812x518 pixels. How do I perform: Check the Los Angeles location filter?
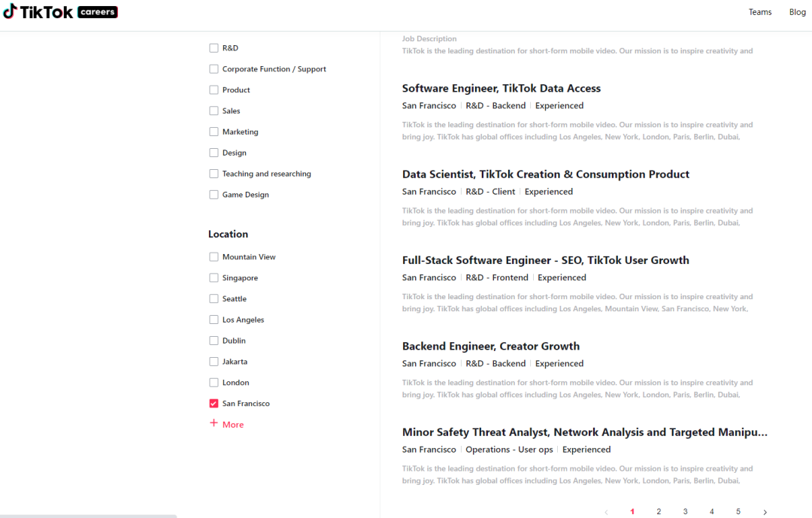click(214, 320)
